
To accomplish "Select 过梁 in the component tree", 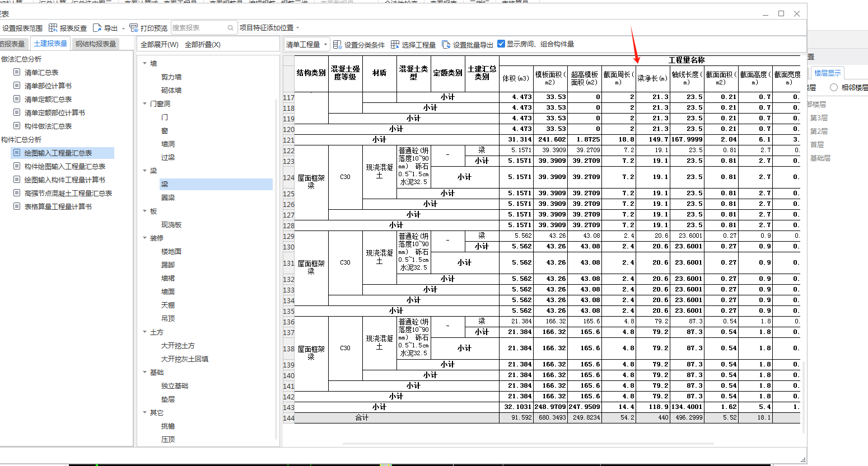I will point(168,158).
